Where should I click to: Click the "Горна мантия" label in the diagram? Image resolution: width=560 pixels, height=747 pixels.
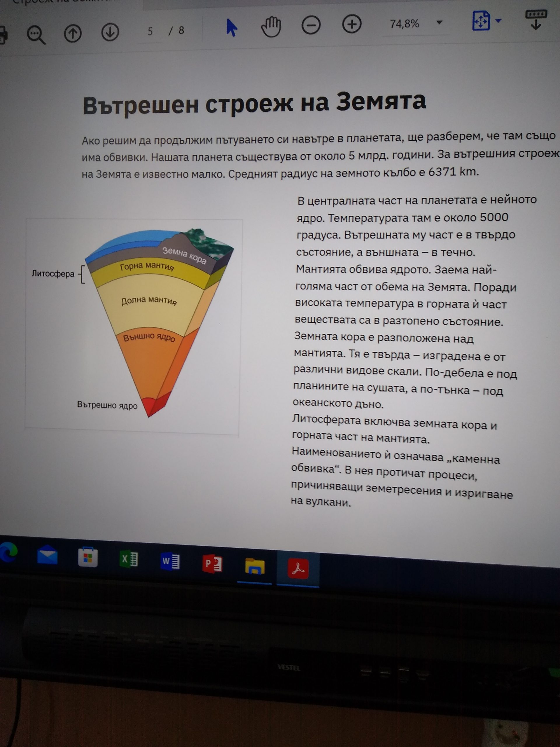pyautogui.click(x=147, y=266)
